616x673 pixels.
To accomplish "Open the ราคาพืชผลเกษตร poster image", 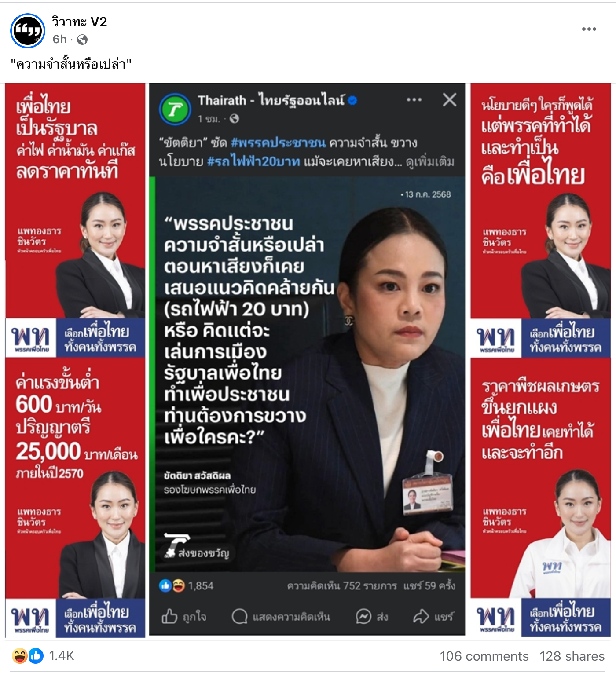I will tap(540, 497).
